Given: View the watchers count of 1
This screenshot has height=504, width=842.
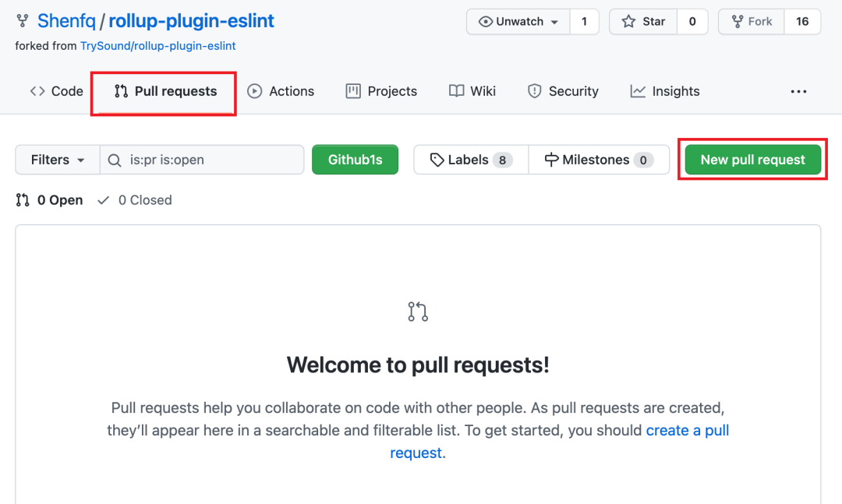Looking at the screenshot, I should coord(584,22).
